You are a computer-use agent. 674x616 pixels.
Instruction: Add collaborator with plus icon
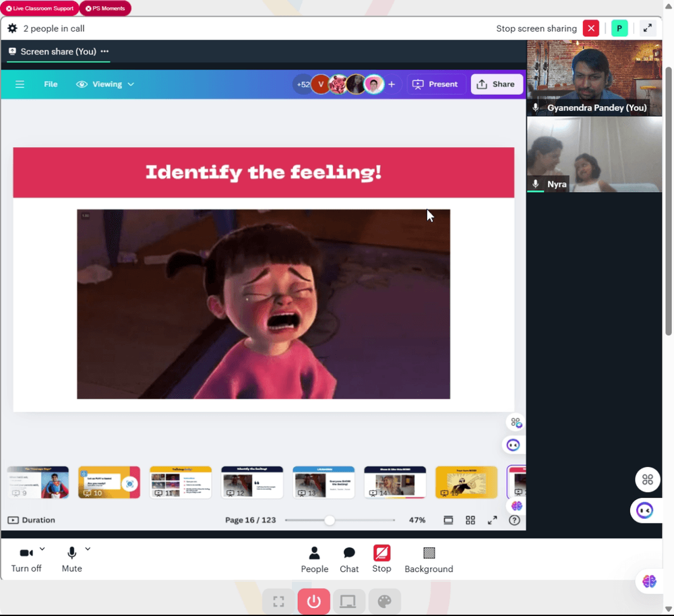coord(392,84)
